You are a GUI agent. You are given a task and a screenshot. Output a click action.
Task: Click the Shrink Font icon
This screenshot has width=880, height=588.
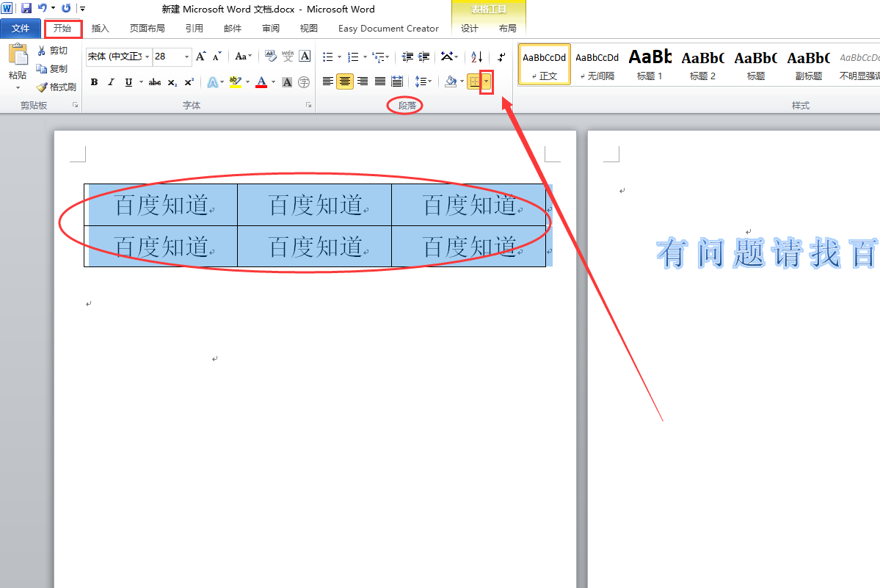pyautogui.click(x=217, y=56)
